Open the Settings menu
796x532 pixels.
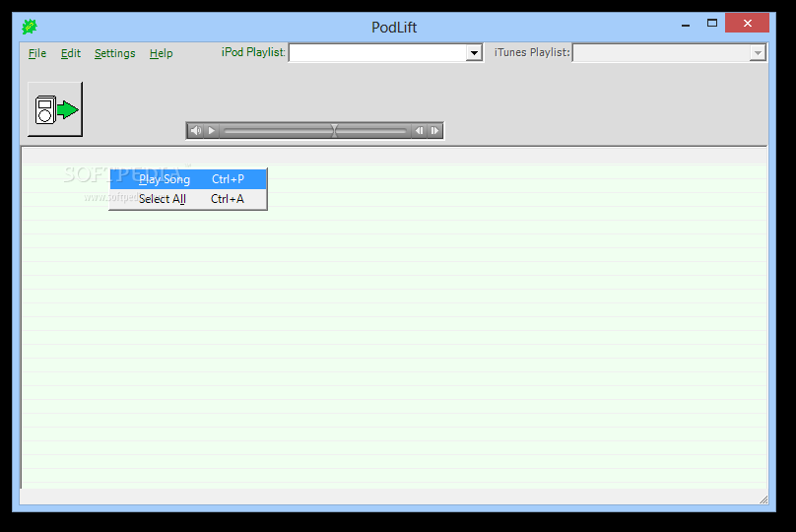tap(115, 53)
